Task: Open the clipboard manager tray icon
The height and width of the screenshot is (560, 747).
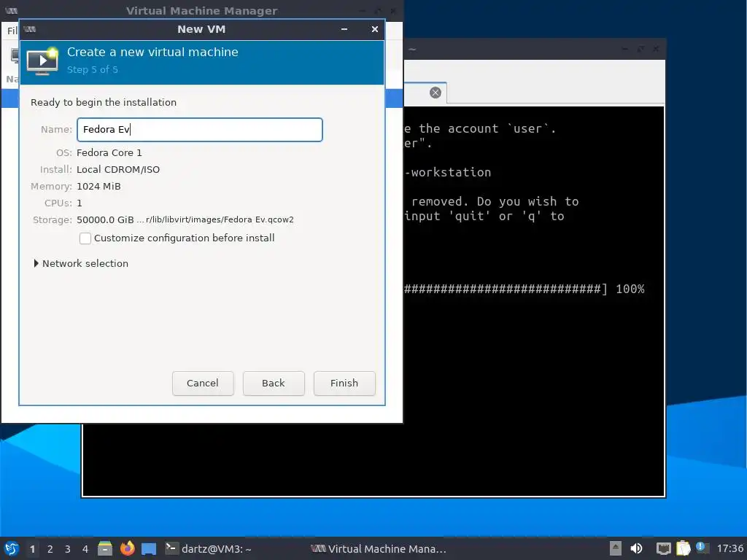Action: click(x=683, y=548)
